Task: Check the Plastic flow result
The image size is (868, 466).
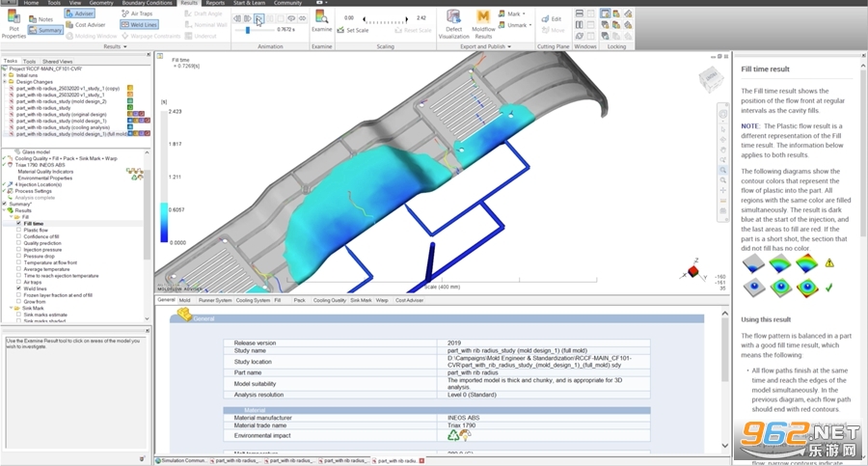Action: (x=19, y=230)
